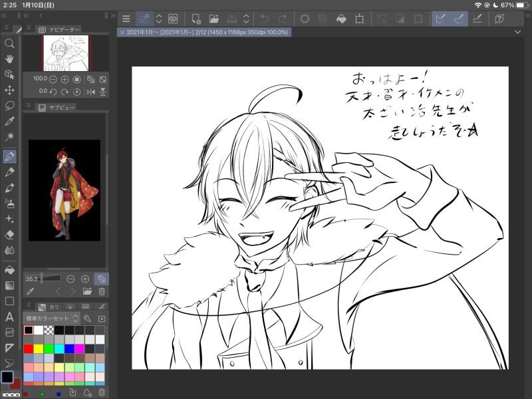Select the Figure rectangle tool
532x399 pixels.
pyautogui.click(x=9, y=301)
